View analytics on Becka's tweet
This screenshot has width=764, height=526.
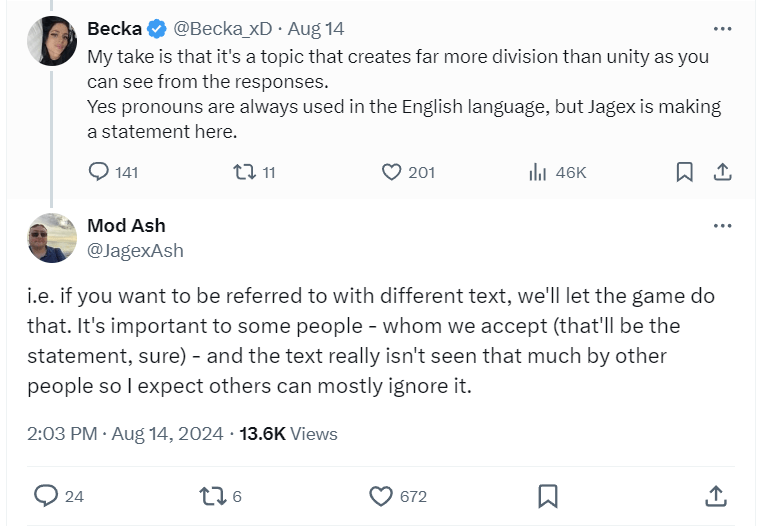click(x=537, y=172)
